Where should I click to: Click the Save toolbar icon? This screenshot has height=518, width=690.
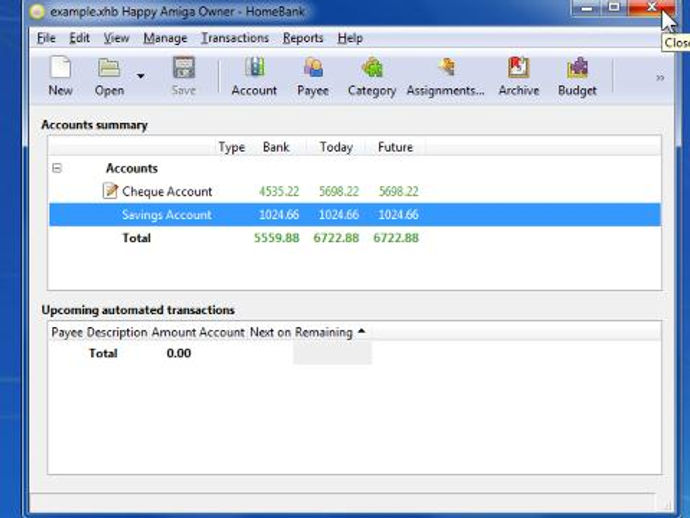[x=184, y=76]
